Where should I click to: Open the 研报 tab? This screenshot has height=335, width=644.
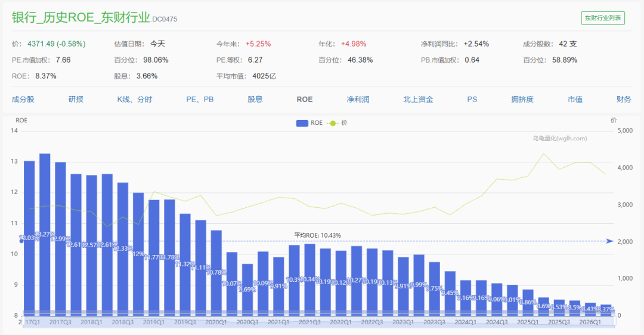click(76, 99)
